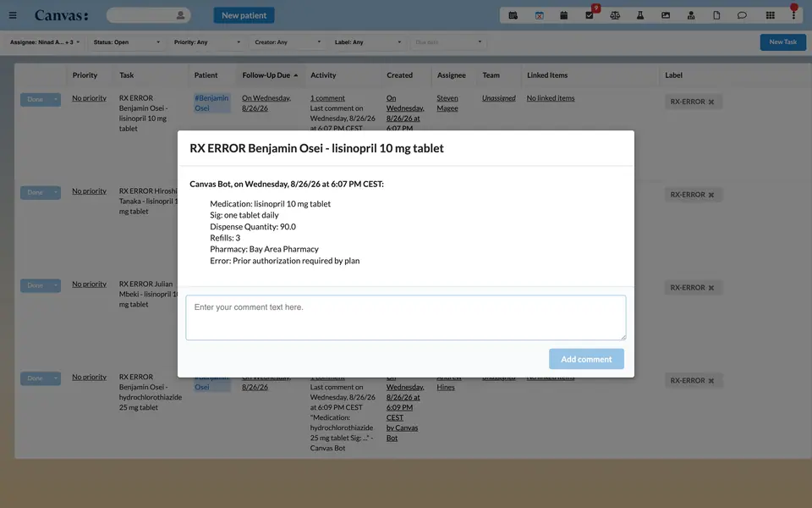Open the balance scales icon

click(615, 15)
